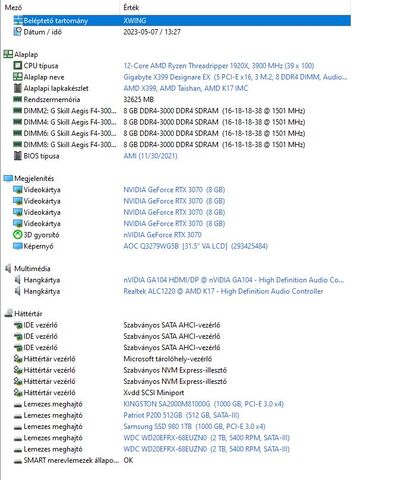This screenshot has height=480, width=399.
Task: Click the Alaplapi lapkakészlet icon
Action: point(18,88)
